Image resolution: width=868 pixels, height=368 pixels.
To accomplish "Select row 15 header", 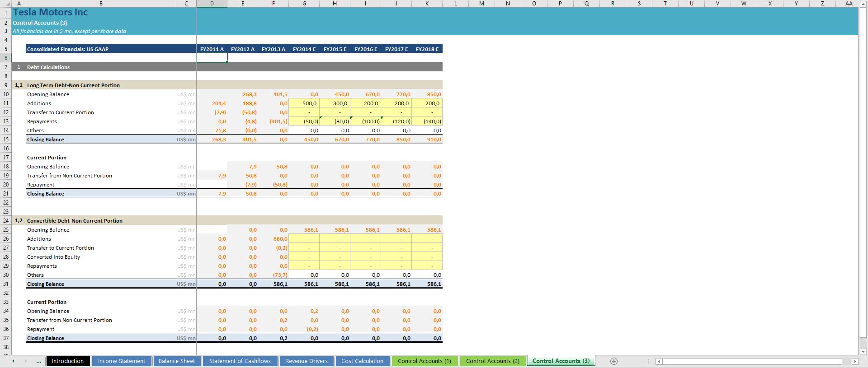I will pos(6,140).
